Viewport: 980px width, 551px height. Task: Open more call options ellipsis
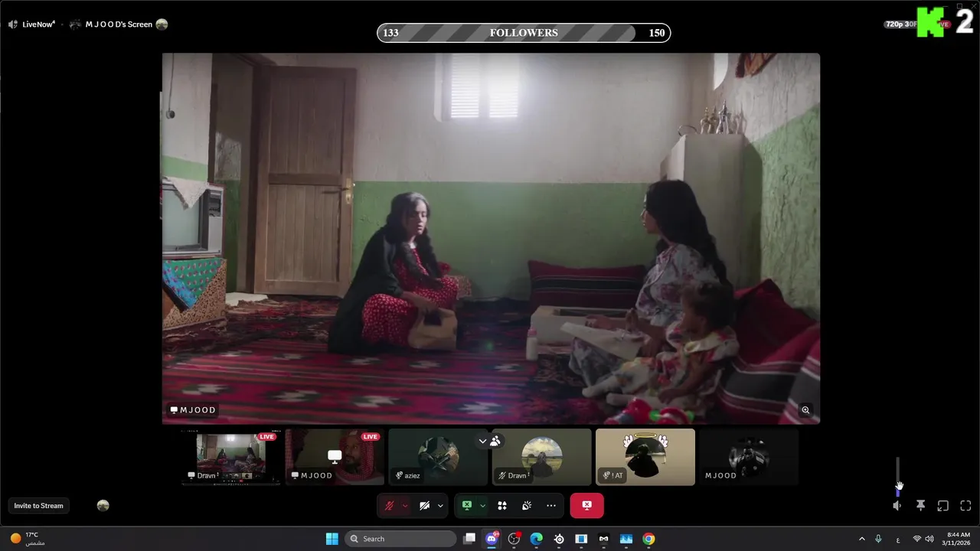[x=551, y=506]
